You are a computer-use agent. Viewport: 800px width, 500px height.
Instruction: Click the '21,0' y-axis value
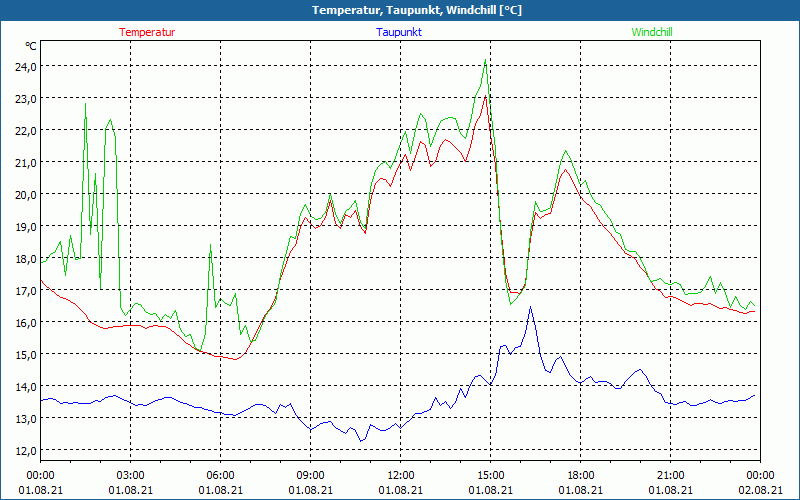[26, 162]
